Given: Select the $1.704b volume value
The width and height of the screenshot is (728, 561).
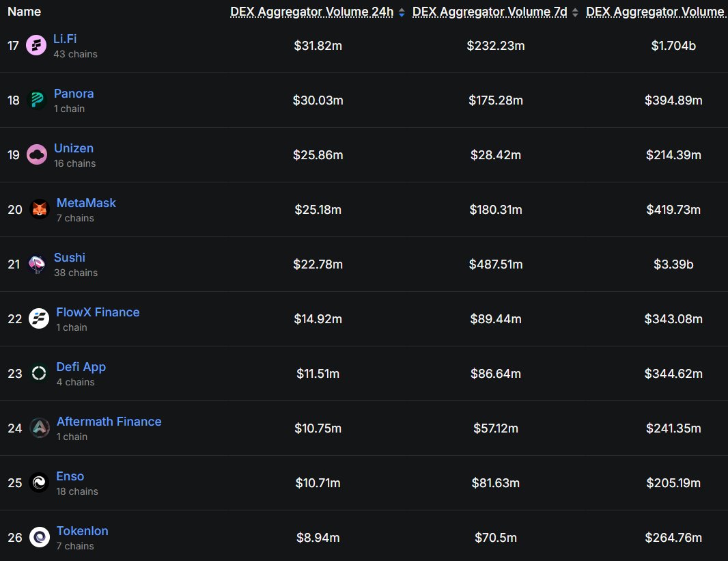Looking at the screenshot, I should [x=673, y=46].
